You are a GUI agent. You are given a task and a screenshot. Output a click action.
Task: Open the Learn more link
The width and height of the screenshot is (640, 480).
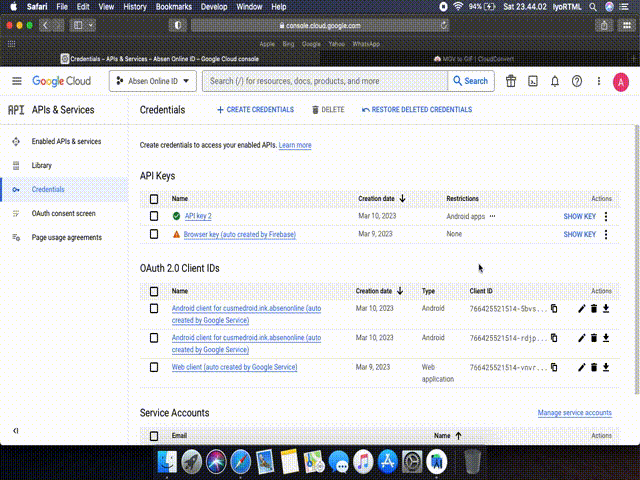295,145
